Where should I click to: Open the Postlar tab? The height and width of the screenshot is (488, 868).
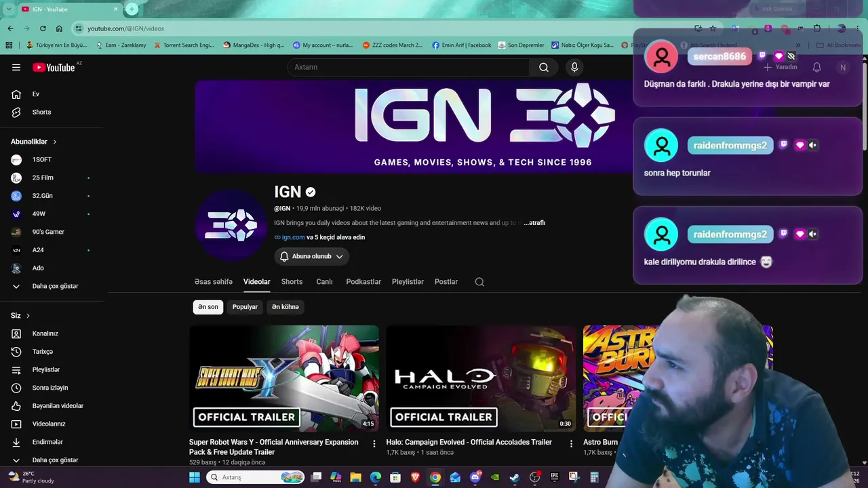[446, 282]
